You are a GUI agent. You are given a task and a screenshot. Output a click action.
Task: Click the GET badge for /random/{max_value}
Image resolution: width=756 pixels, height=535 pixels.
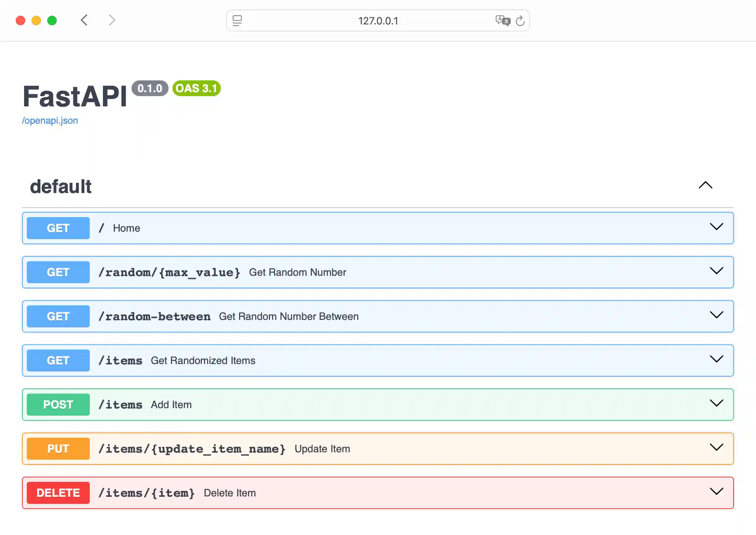pos(57,272)
